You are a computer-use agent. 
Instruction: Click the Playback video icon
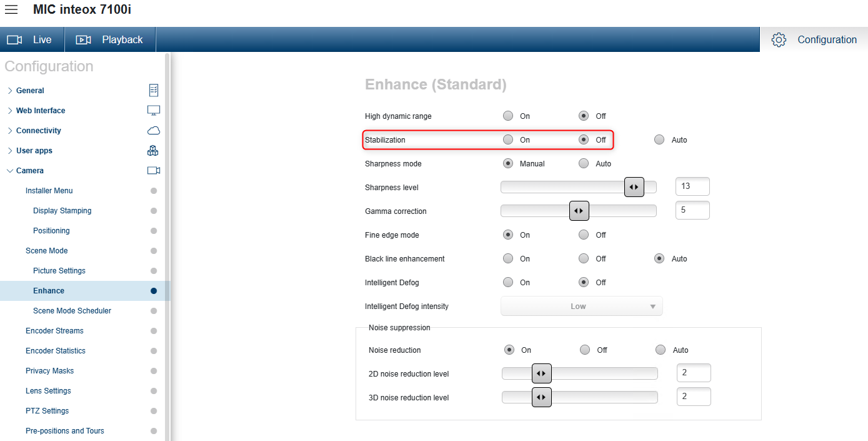[x=83, y=39]
